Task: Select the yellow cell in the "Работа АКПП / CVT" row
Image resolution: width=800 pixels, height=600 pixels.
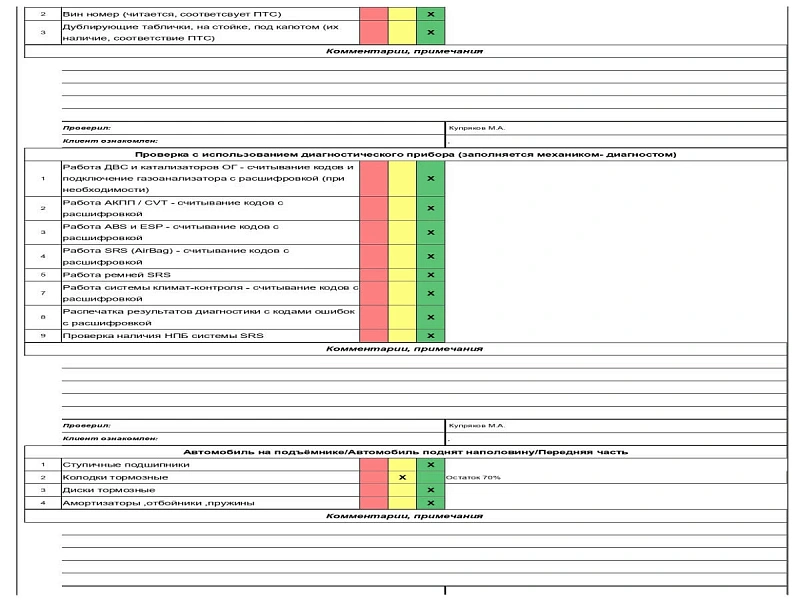Action: [402, 208]
